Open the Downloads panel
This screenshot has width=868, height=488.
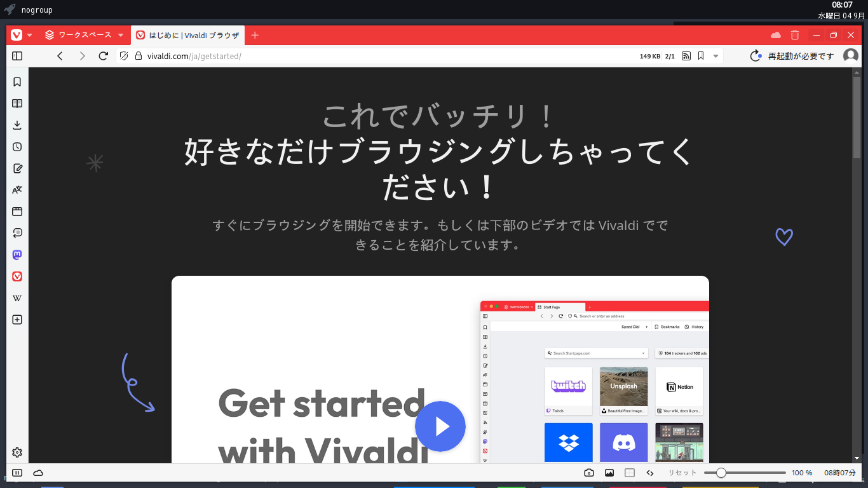[x=17, y=125]
